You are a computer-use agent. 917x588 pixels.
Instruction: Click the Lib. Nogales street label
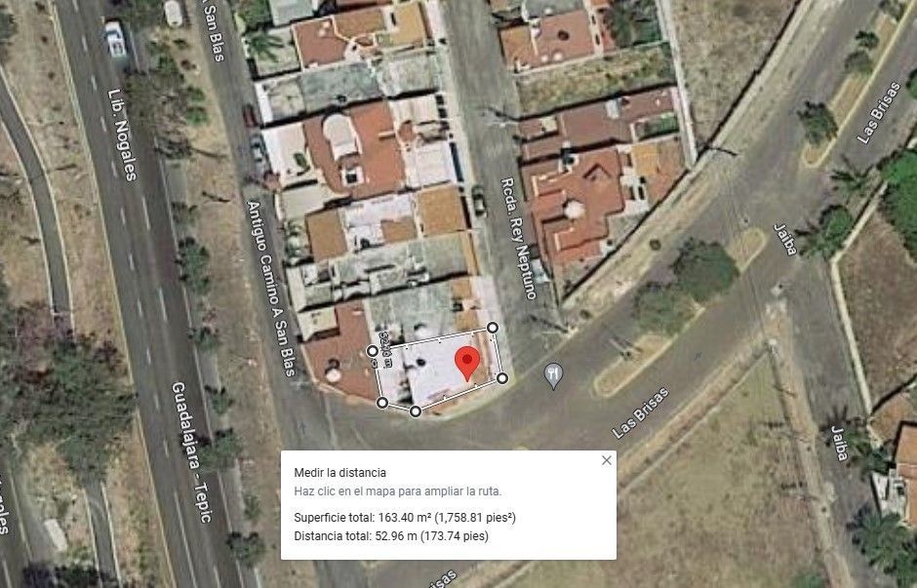point(123,135)
